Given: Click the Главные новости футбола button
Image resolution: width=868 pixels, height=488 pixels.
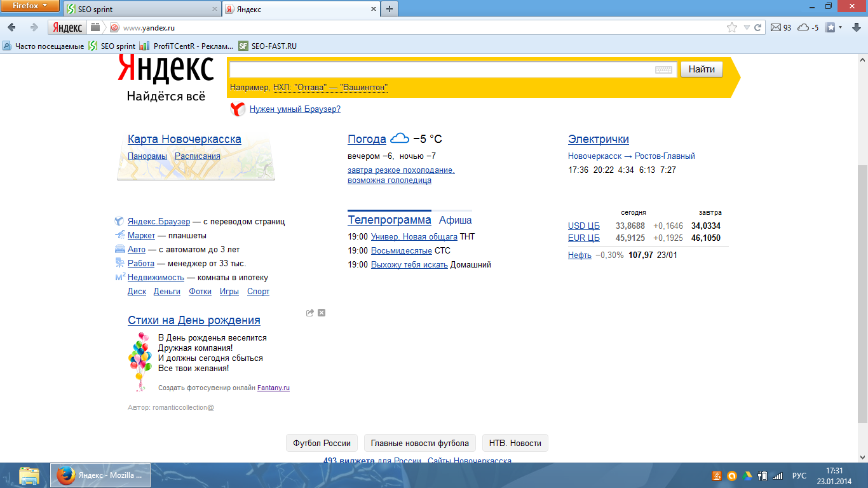Looking at the screenshot, I should pyautogui.click(x=420, y=443).
